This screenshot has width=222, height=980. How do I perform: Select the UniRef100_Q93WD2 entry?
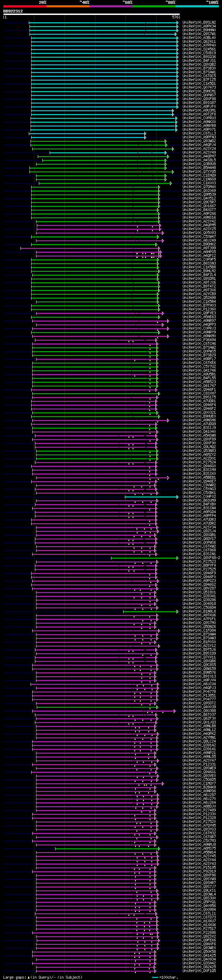pyautogui.click(x=199, y=141)
